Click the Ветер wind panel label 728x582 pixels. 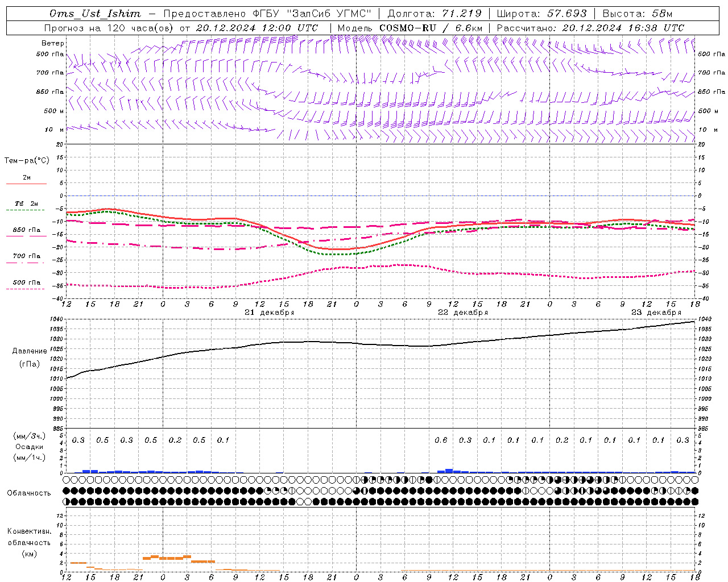click(53, 43)
